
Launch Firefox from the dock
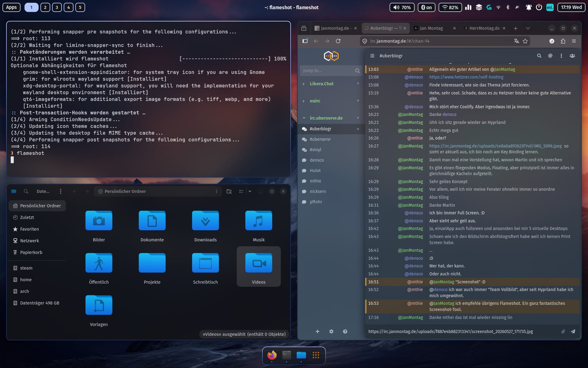point(272,355)
